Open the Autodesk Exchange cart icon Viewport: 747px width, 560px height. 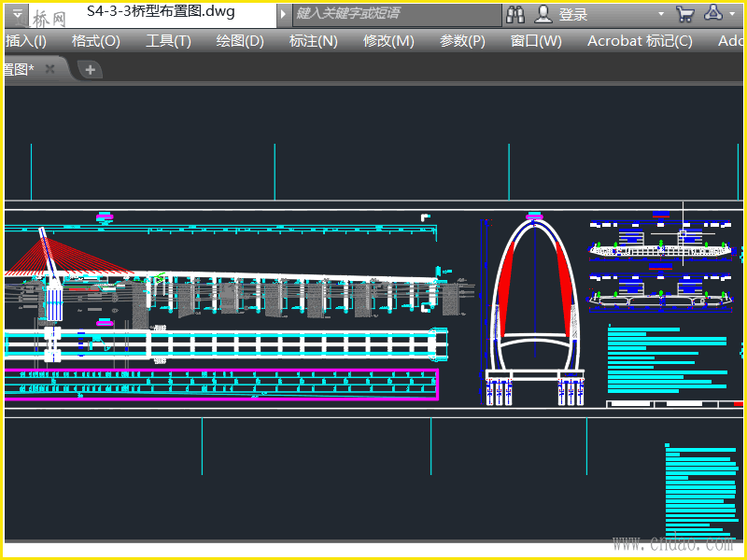click(684, 14)
